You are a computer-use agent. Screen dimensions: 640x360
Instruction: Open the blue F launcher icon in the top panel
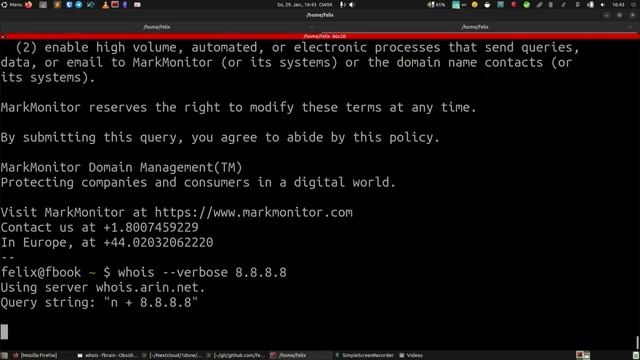pos(125,4)
